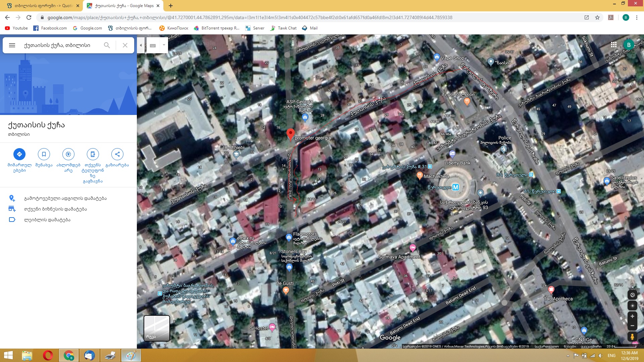Image resolution: width=644 pixels, height=362 pixels.
Task: Open Youtube bookmark in bookmarks bar
Action: coord(16,28)
